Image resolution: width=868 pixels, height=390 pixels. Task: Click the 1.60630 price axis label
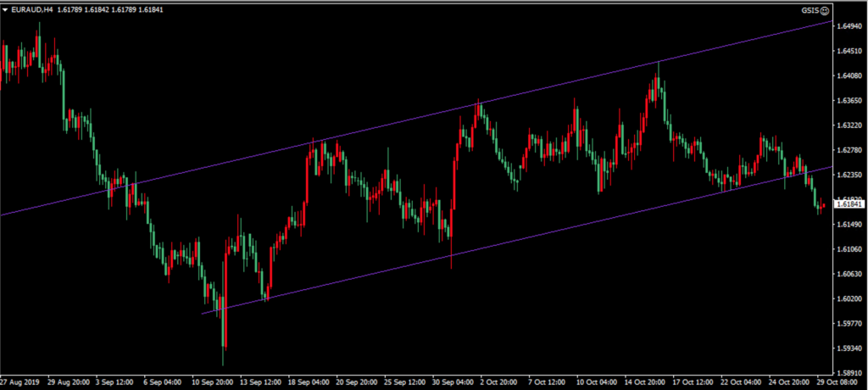(x=849, y=274)
